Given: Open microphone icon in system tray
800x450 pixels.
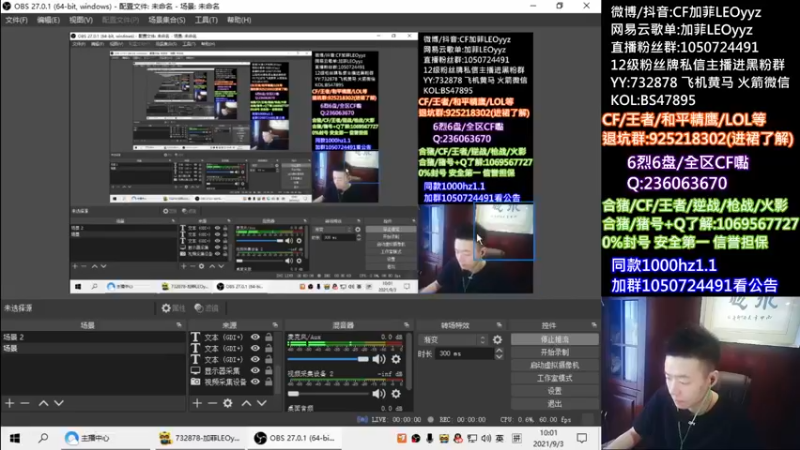Looking at the screenshot, I should point(430,438).
